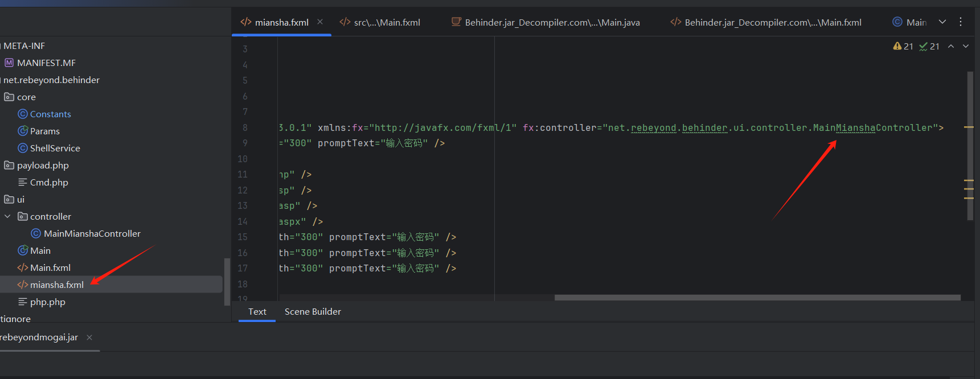Open the editor tab options menu
The width and height of the screenshot is (980, 379).
tap(961, 22)
